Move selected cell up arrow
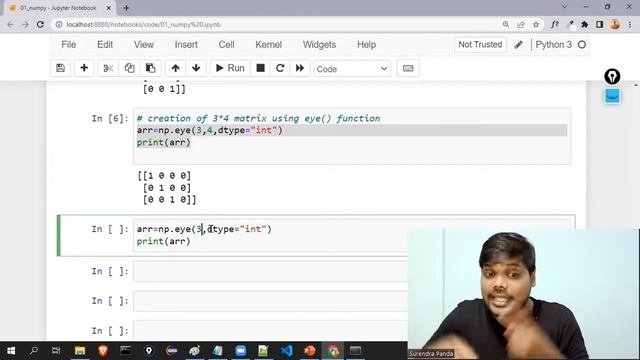This screenshot has height=360, width=640. [176, 68]
